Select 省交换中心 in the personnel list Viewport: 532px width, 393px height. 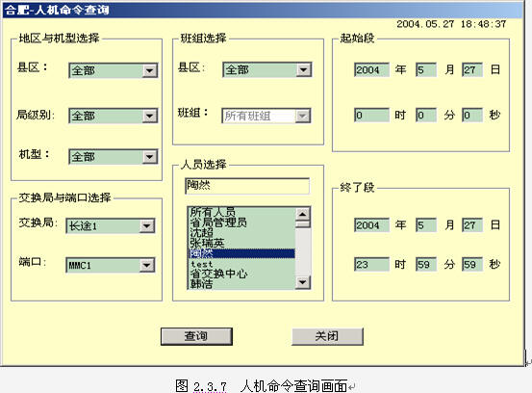point(218,274)
